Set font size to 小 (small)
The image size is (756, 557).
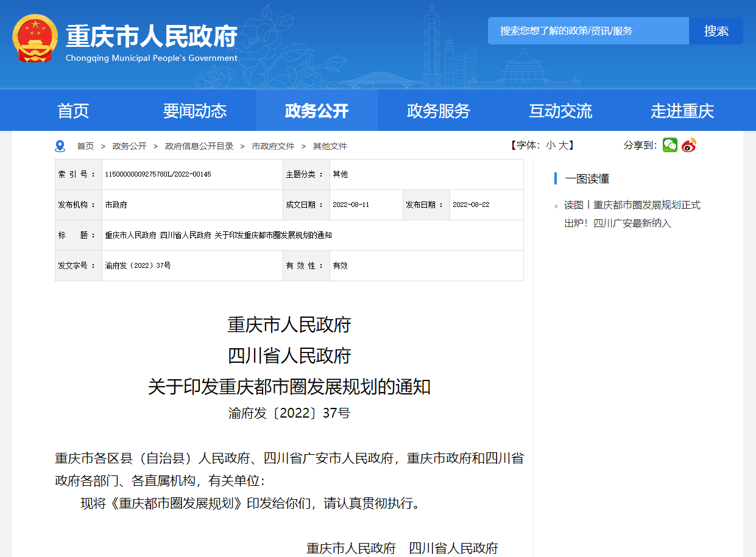550,145
